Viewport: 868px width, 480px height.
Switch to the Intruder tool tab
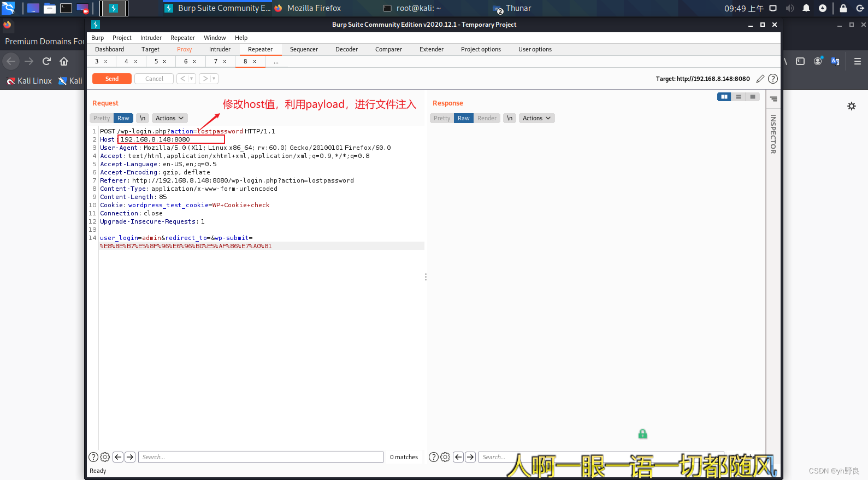(x=220, y=49)
